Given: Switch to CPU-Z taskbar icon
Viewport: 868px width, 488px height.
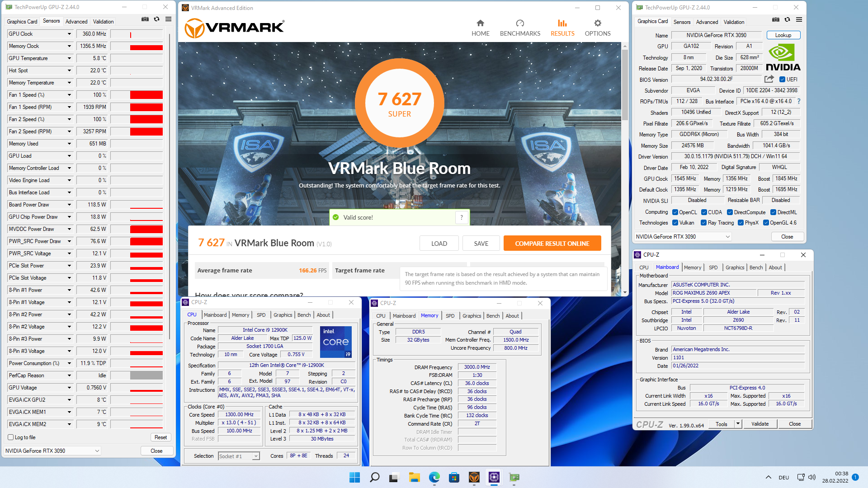Looking at the screenshot, I should click(494, 477).
